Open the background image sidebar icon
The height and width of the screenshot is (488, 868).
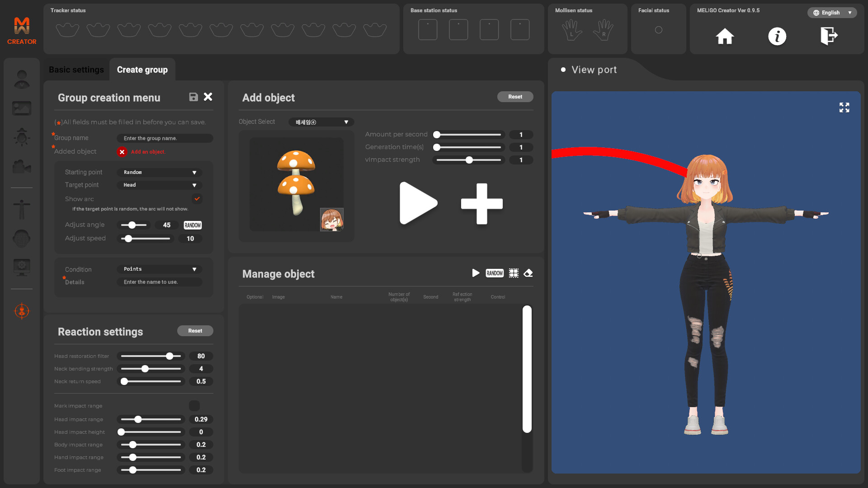tap(22, 108)
